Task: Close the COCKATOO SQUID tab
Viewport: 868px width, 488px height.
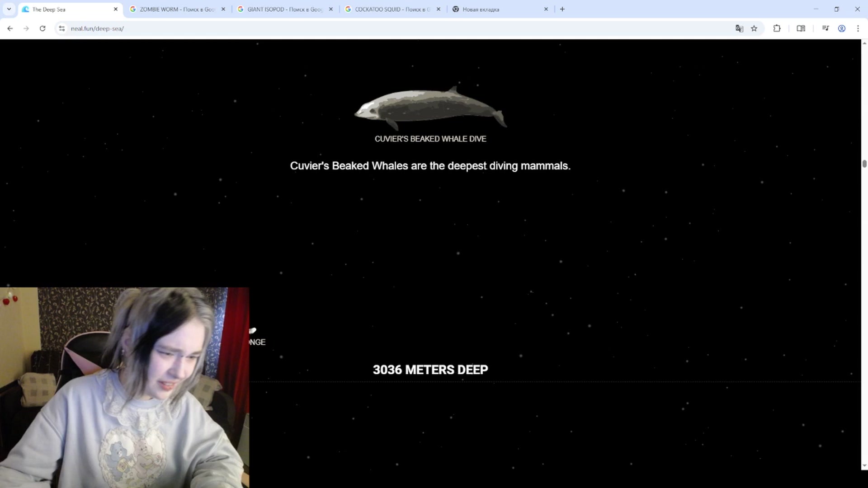Action: tap(438, 9)
